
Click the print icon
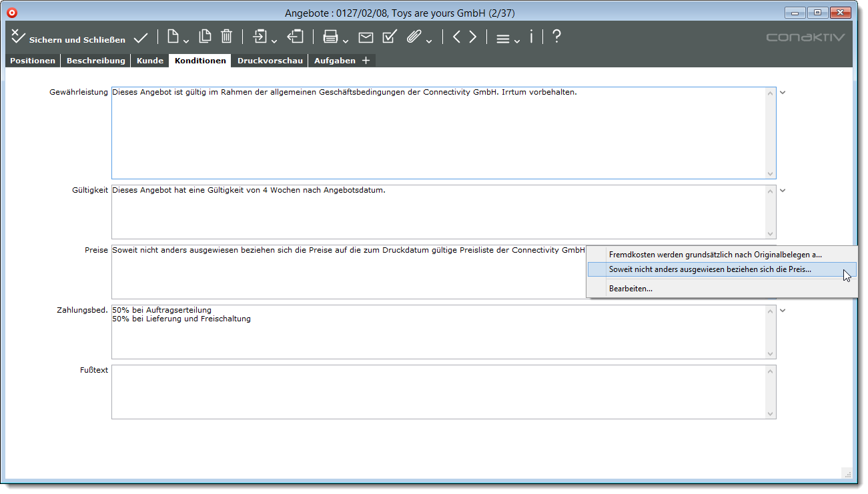click(x=330, y=37)
